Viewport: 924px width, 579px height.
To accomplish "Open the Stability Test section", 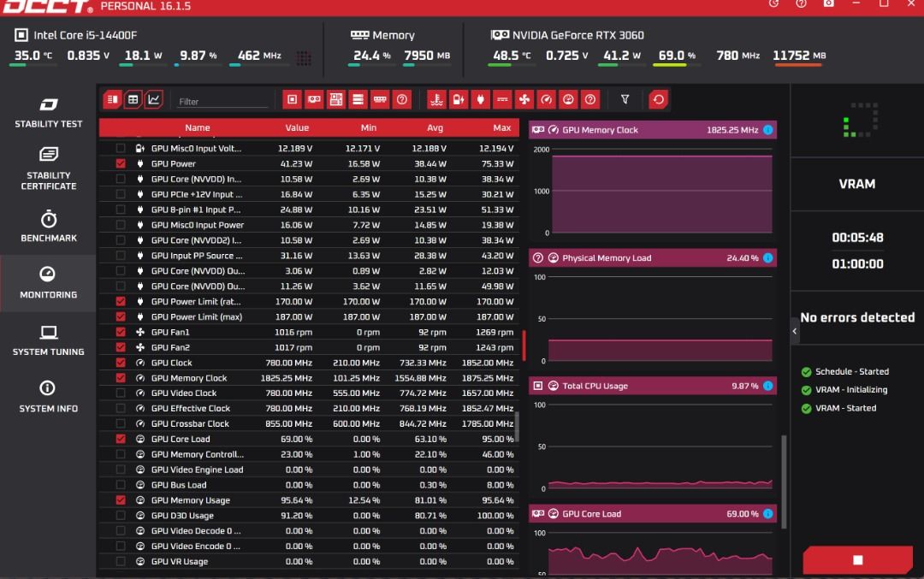I will pos(48,113).
